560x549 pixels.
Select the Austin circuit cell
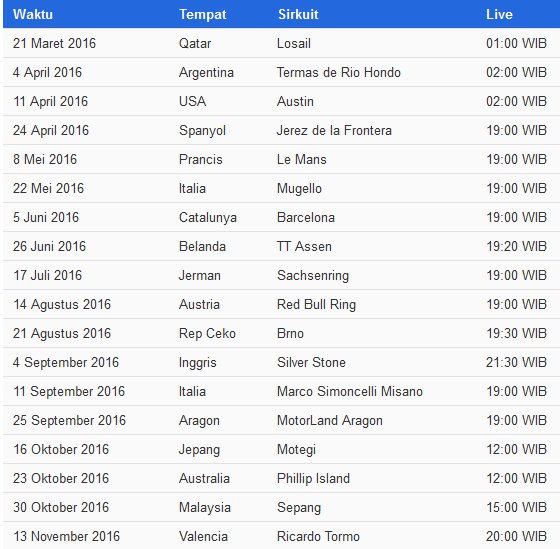(295, 101)
